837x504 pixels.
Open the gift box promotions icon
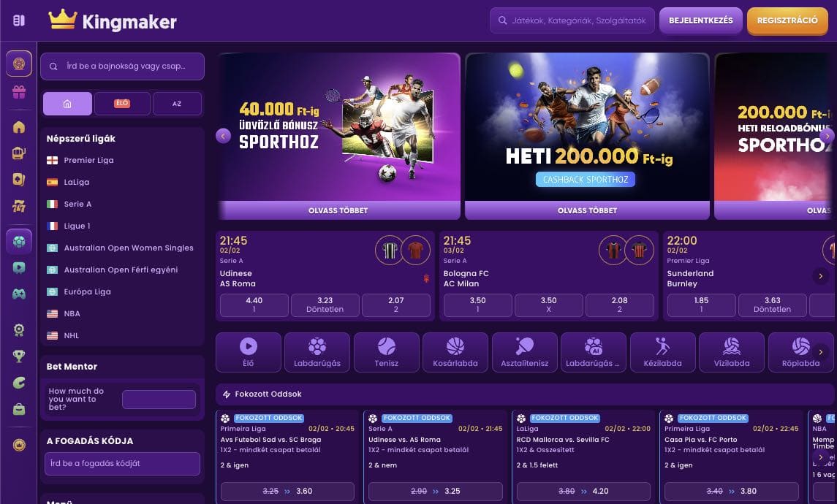pyautogui.click(x=19, y=92)
